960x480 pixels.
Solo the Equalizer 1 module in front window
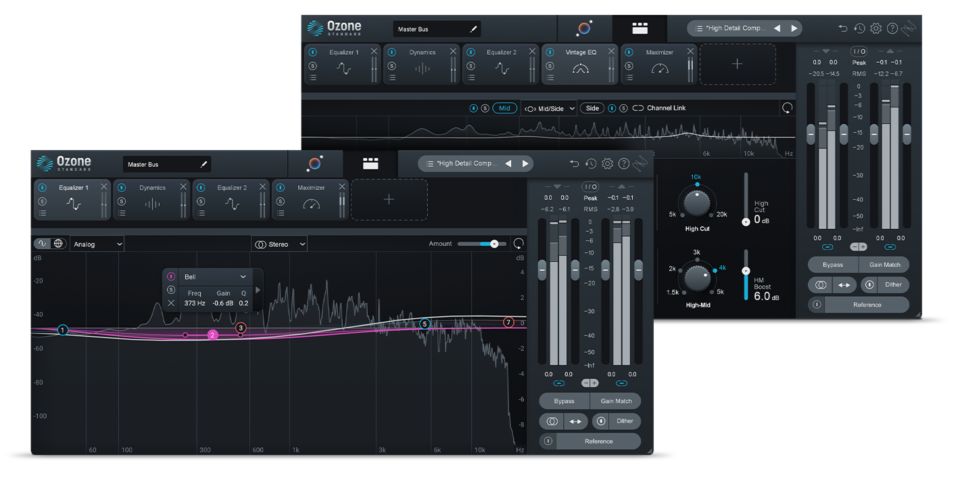42,201
